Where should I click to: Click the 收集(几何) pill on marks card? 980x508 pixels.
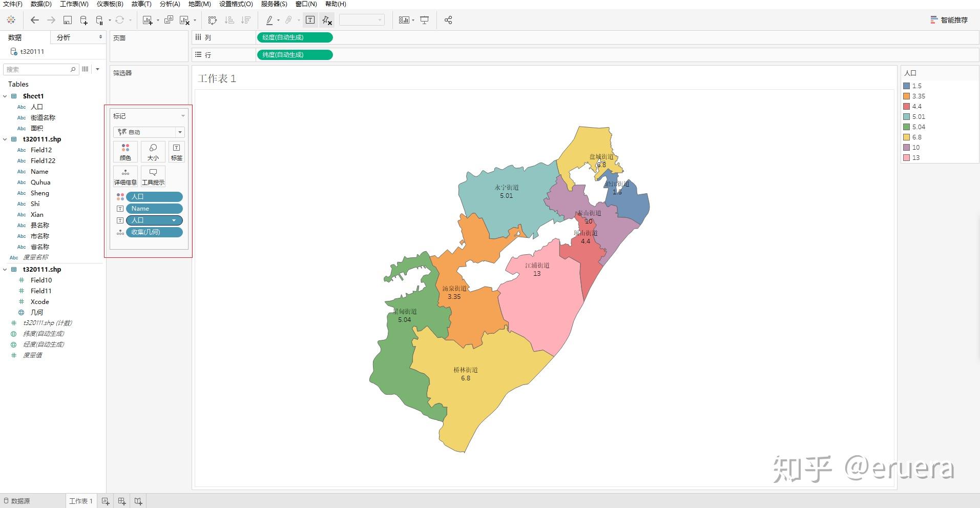coord(154,232)
